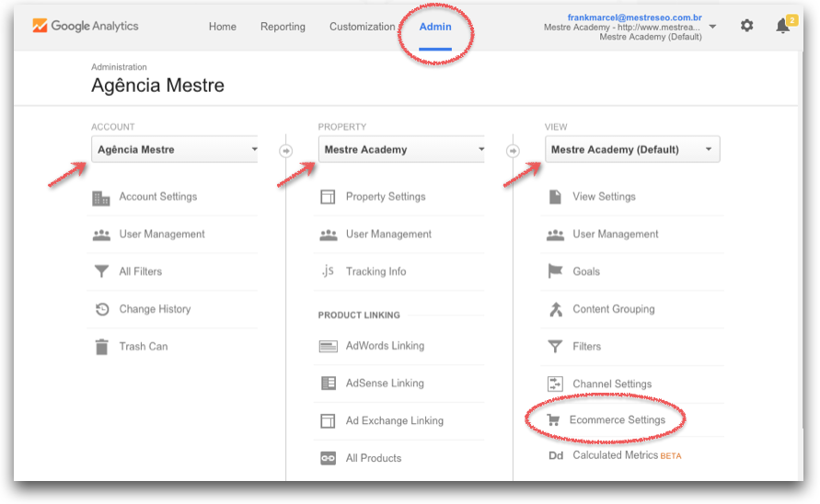Click the Content Grouping icon
This screenshot has height=504, width=820.
(555, 309)
